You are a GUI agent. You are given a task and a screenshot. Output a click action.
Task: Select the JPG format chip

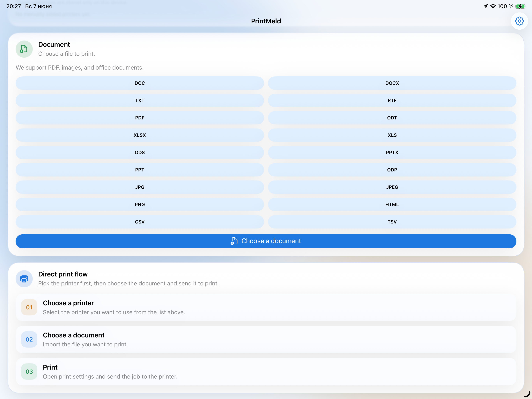tap(140, 187)
